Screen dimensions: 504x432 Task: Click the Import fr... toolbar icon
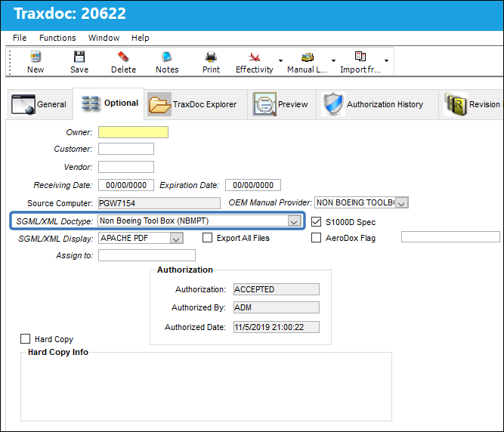(360, 56)
